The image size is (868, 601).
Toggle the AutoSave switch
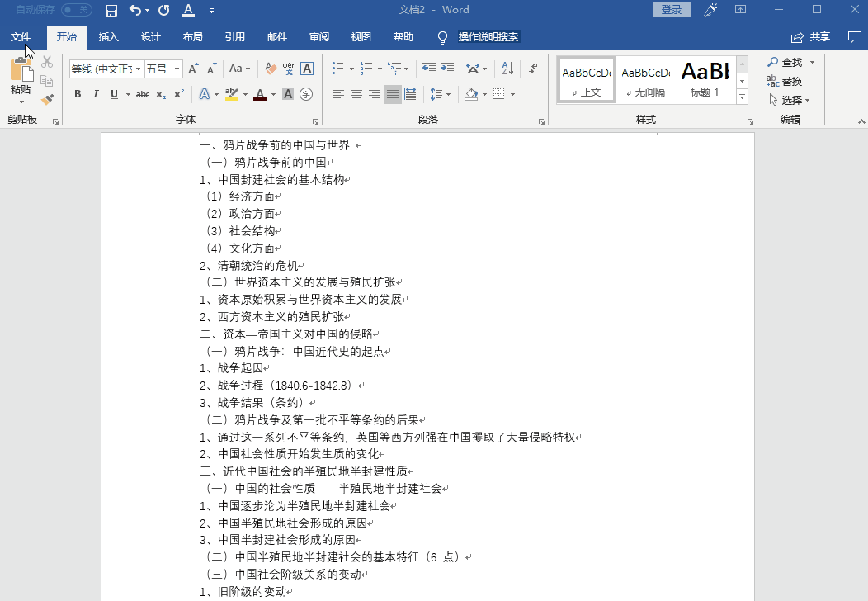[77, 10]
